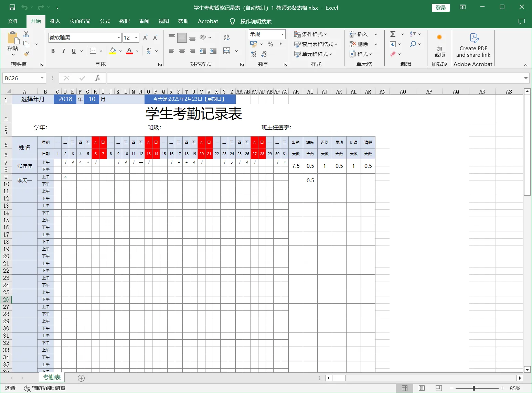The width and height of the screenshot is (532, 393).
Task: Click the Copy icon in clipboard group
Action: 26,44
